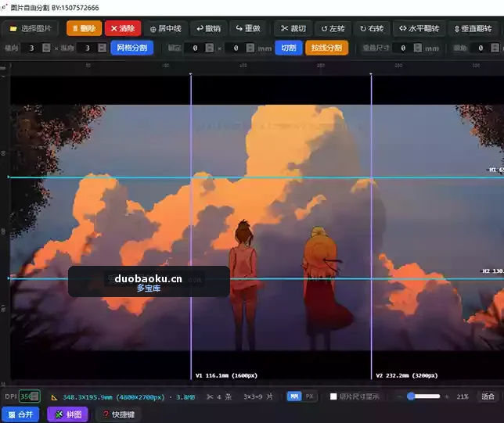Click the '3×3=9 片' slice count text

pos(257,397)
